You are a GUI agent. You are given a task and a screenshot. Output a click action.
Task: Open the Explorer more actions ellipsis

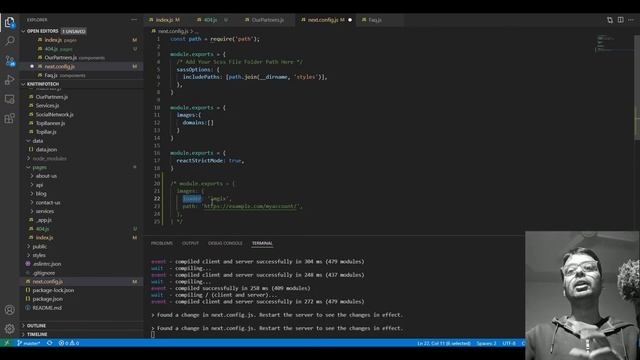(134, 20)
